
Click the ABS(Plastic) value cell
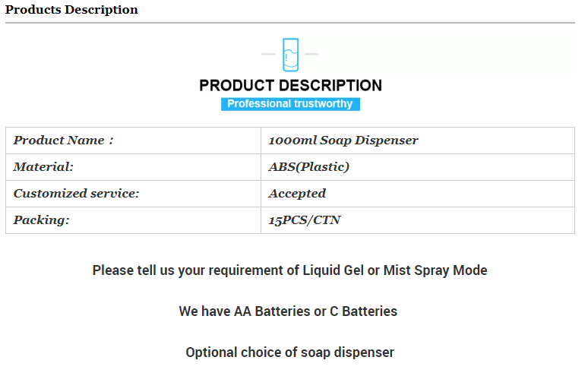pos(418,167)
